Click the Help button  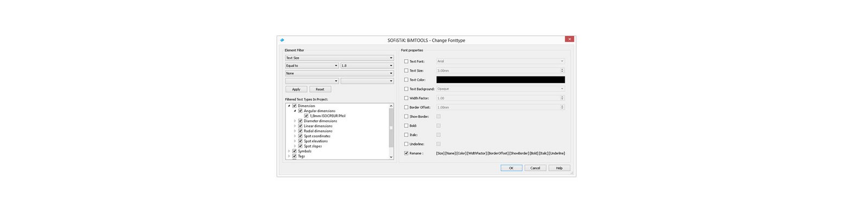559,168
